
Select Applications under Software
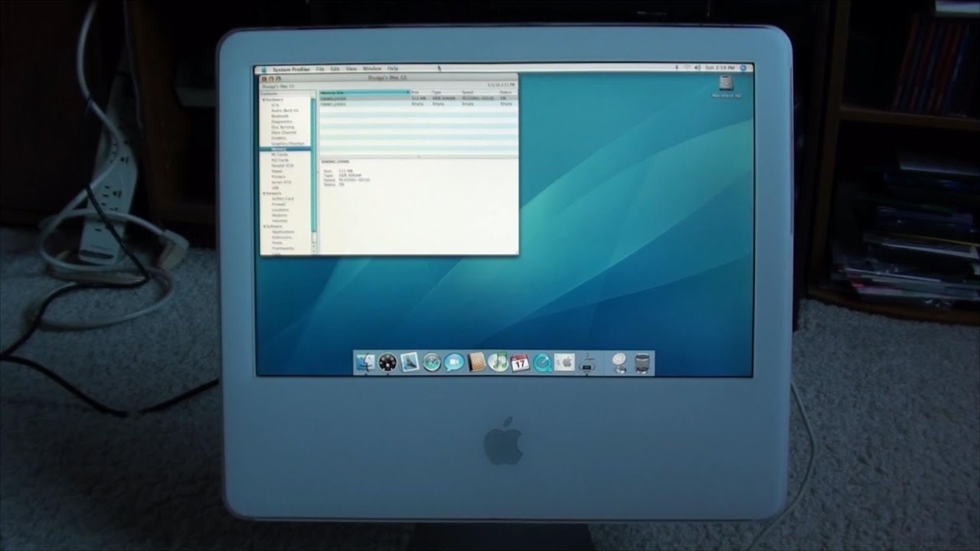(283, 232)
